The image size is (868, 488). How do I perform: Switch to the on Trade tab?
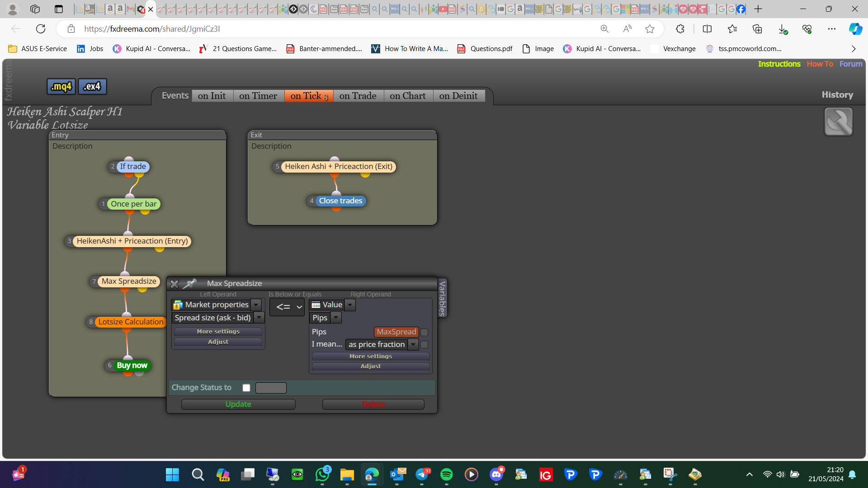358,96
